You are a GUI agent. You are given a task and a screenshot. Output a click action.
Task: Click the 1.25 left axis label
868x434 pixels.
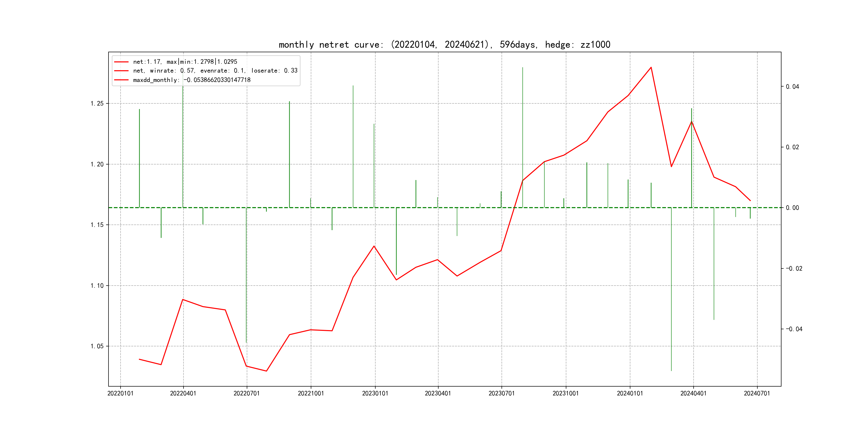tap(97, 103)
